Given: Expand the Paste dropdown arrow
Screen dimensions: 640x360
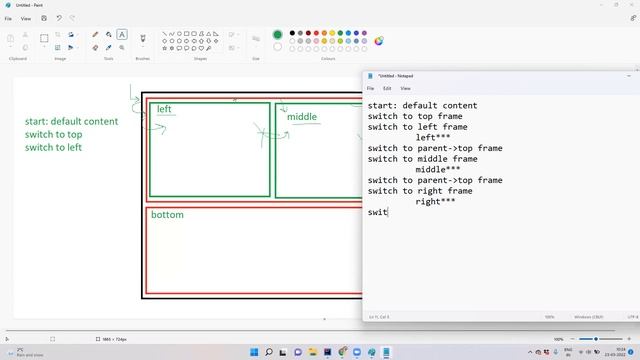Looking at the screenshot, I should 11,47.
